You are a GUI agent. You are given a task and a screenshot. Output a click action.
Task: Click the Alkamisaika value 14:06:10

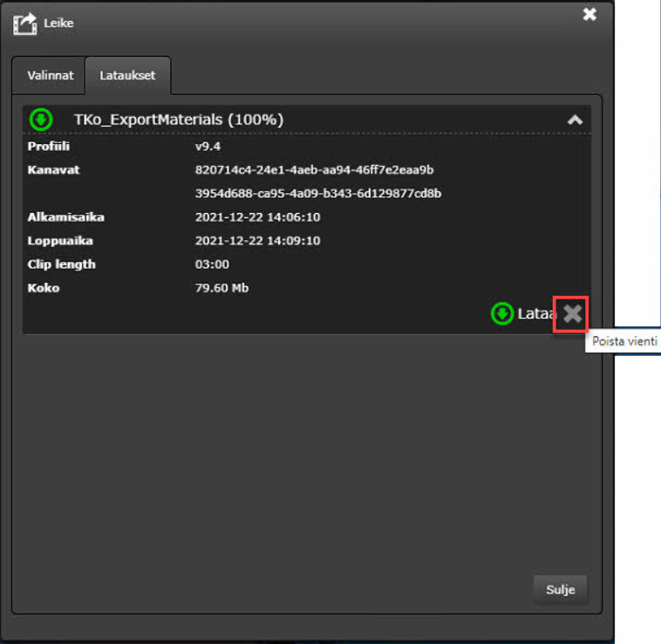(x=257, y=217)
